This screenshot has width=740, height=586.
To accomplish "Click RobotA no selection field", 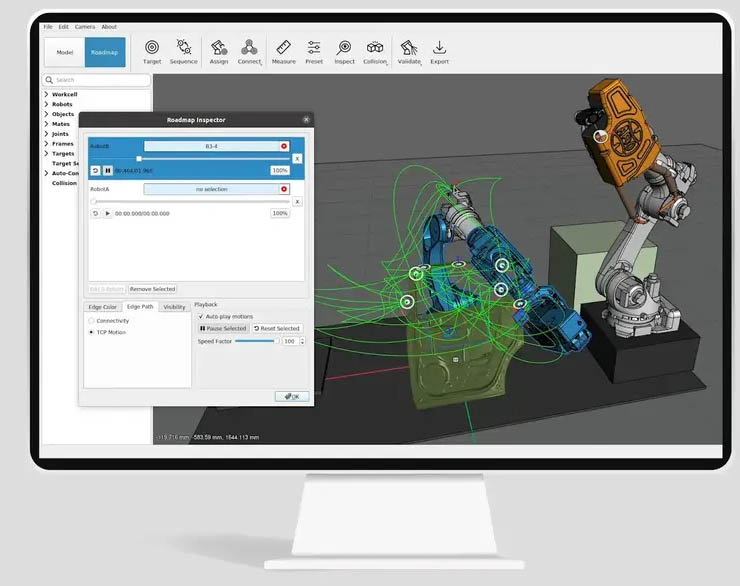I will tap(211, 189).
